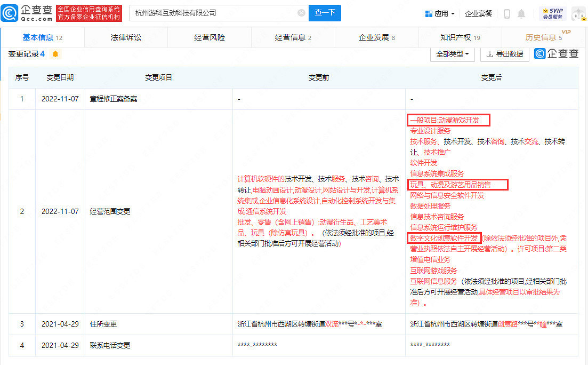
Task: Click the crown badge on the avatar
Action: pyautogui.click(x=583, y=19)
